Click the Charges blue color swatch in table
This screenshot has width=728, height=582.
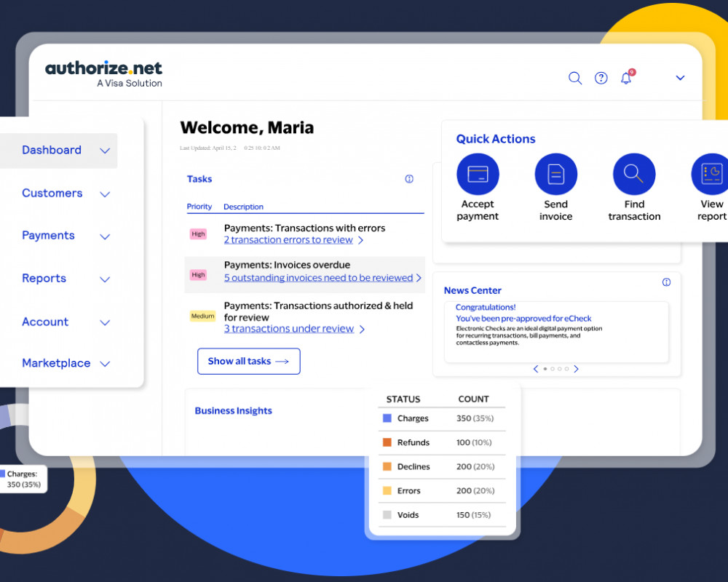[x=387, y=418]
